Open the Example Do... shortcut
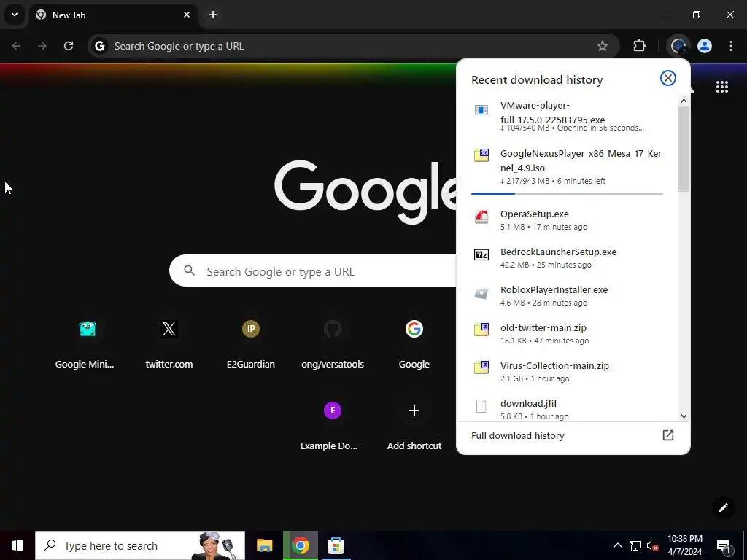This screenshot has height=560, width=747. [x=333, y=426]
